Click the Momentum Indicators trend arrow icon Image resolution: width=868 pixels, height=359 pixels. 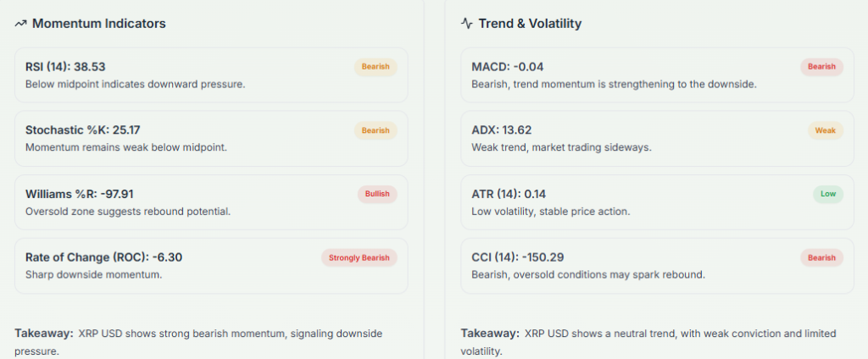pyautogui.click(x=20, y=24)
